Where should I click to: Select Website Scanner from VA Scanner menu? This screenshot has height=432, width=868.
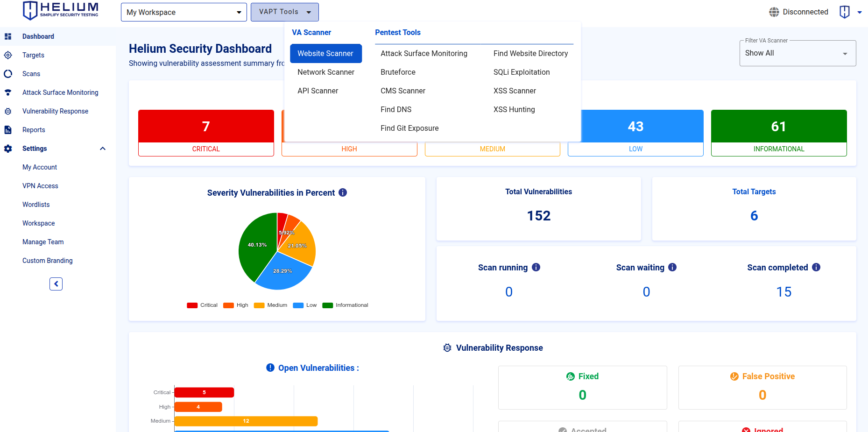click(325, 54)
